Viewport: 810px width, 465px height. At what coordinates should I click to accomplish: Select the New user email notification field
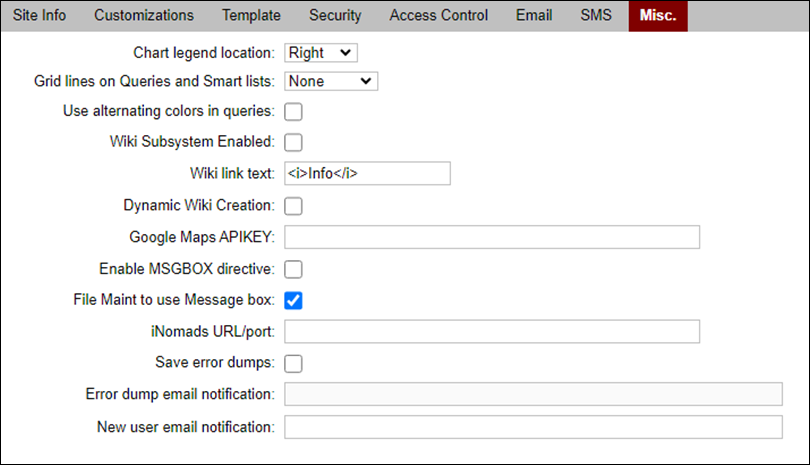coord(533,427)
